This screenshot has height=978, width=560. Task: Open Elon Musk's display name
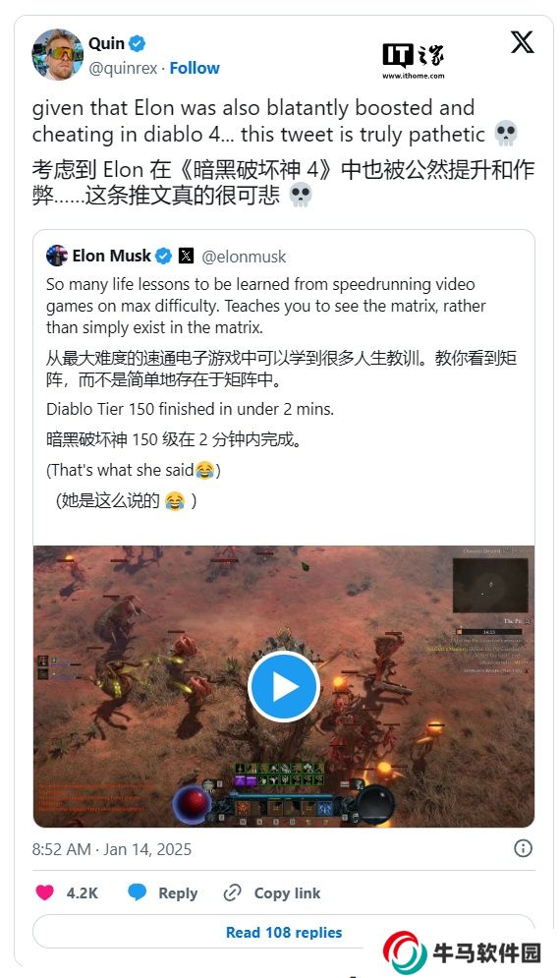coord(112,256)
